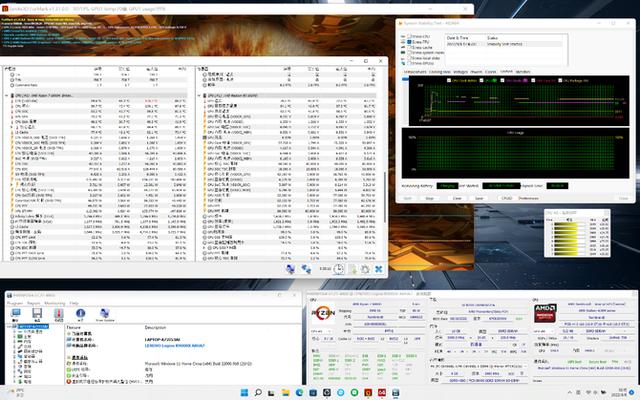Click the blue X icon in sensor toolbar
Viewport: 640px width, 400px height.
pos(378,269)
